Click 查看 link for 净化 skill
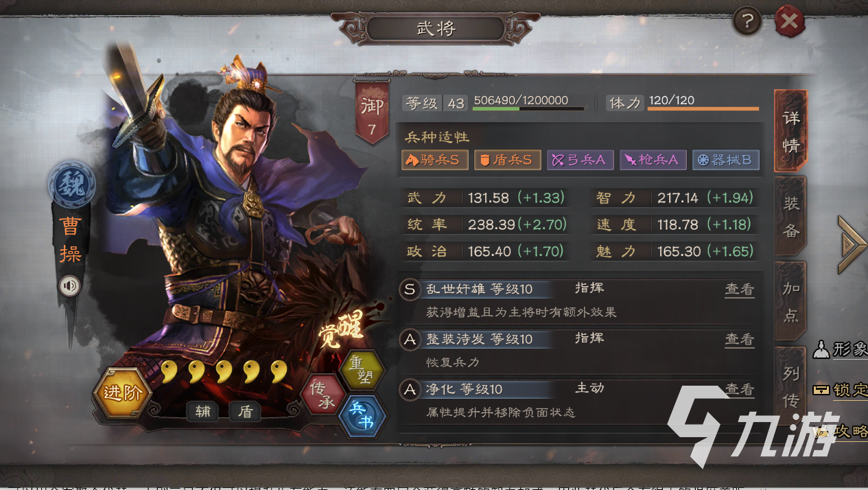 (739, 389)
